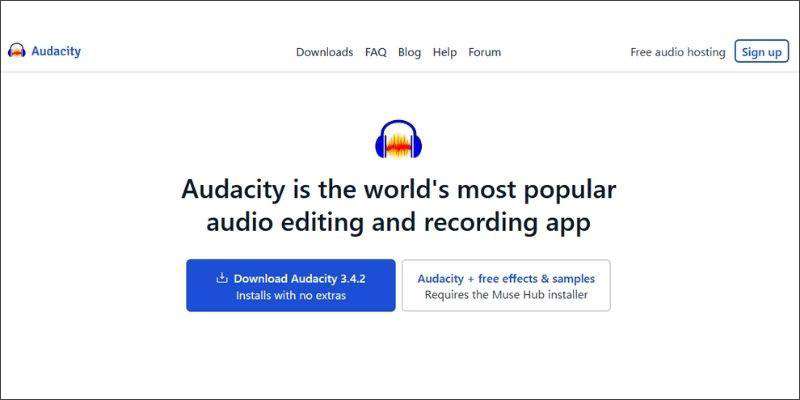
Task: Visit the Forum link
Action: [x=485, y=52]
